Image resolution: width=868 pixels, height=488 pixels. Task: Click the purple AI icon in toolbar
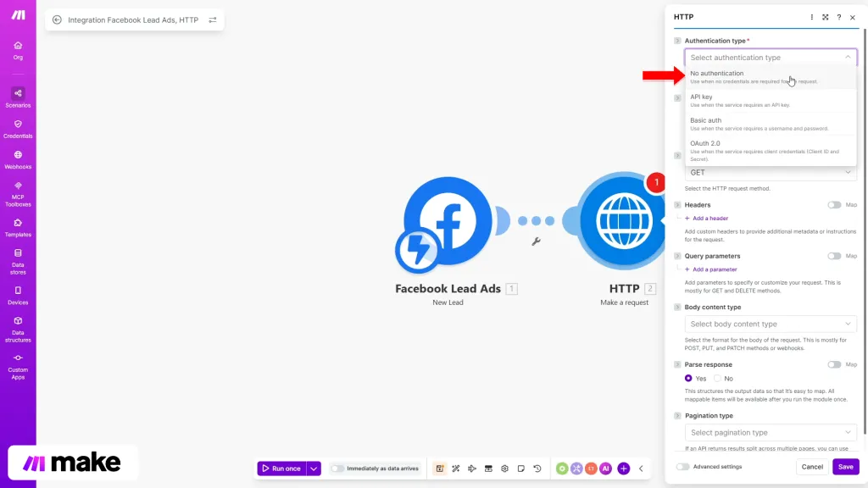605,469
